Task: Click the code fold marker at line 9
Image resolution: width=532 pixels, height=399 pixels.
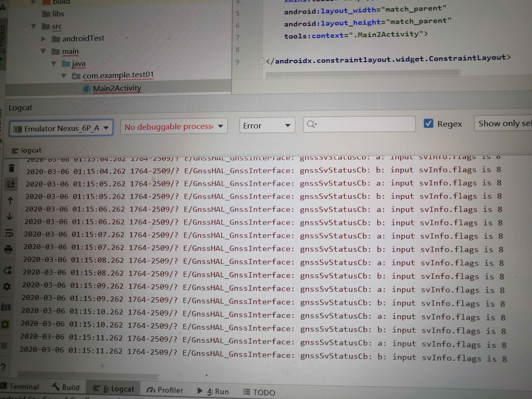Action: pos(262,61)
